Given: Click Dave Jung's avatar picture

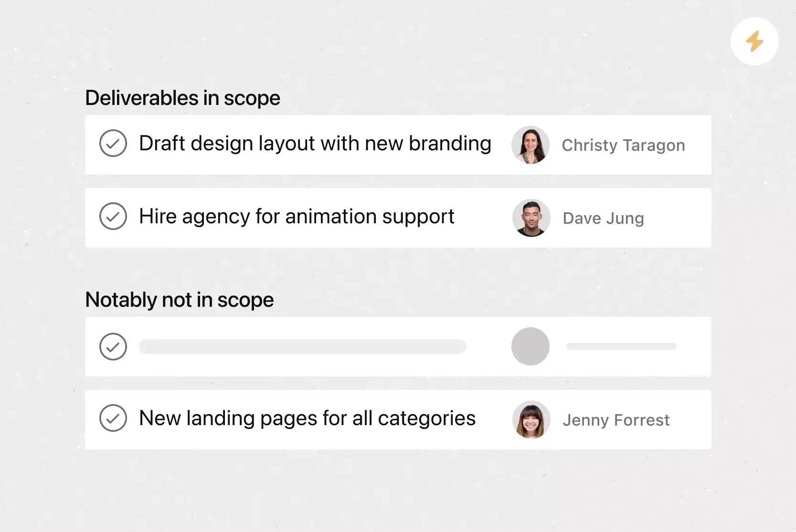Looking at the screenshot, I should point(531,218).
